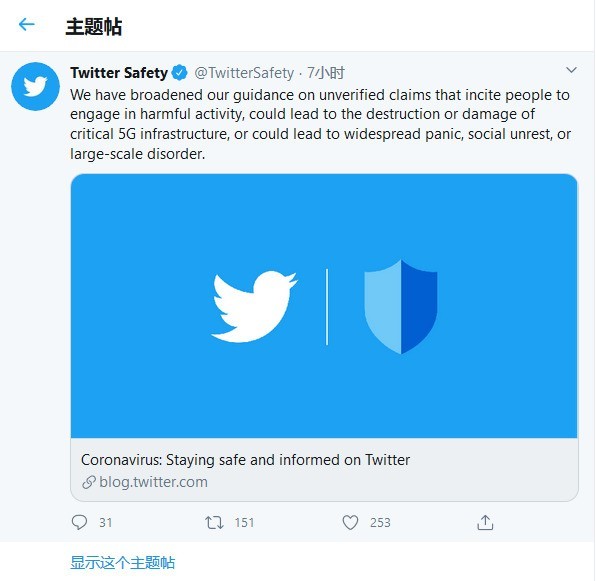Image resolution: width=596 pixels, height=581 pixels.
Task: Visit the blog.twitter.com domain link
Action: coord(153,483)
